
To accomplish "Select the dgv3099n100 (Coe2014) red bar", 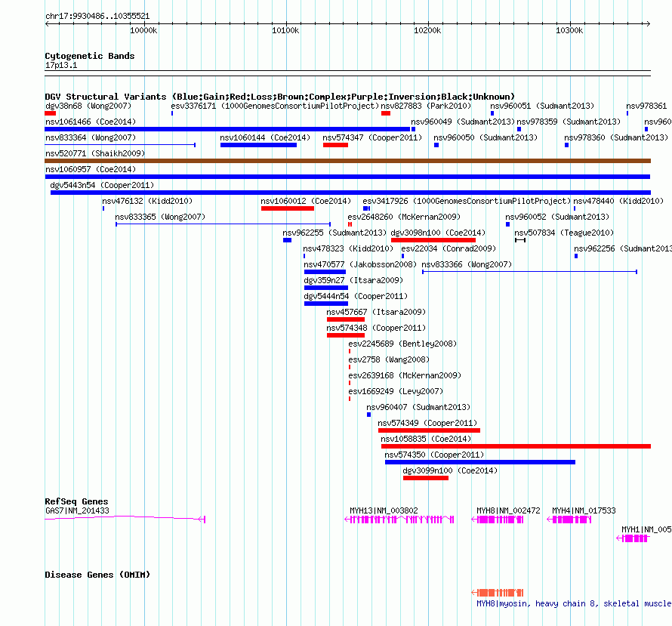I will [426, 478].
